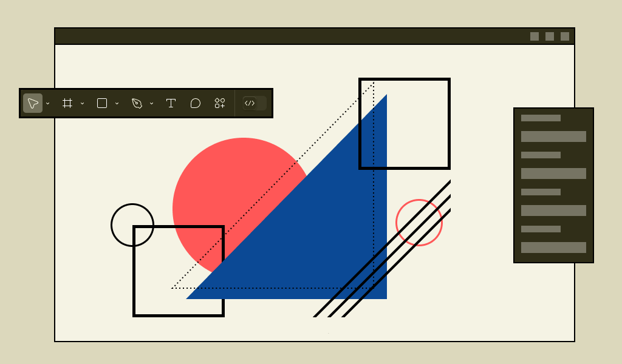622x364 pixels.
Task: Expand the Frame tool dropdown chevron
Action: [82, 103]
